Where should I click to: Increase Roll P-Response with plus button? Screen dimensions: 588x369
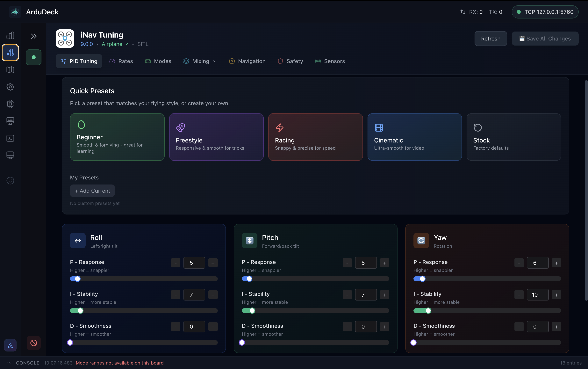pyautogui.click(x=213, y=263)
